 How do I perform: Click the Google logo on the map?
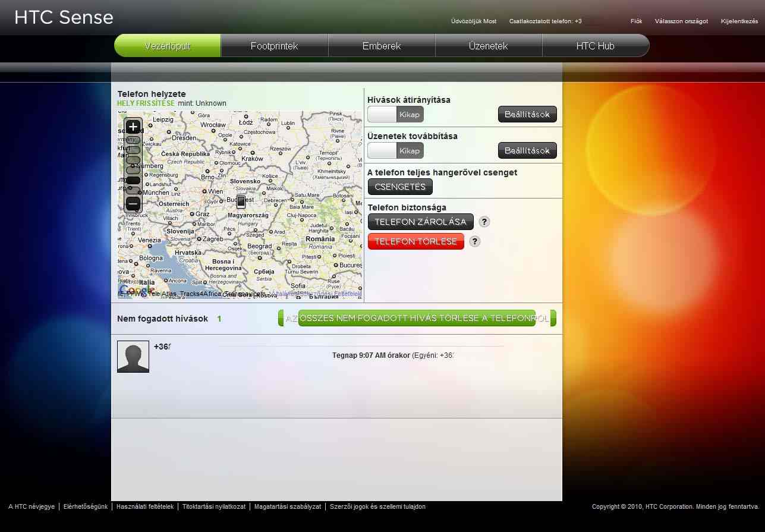[132, 290]
